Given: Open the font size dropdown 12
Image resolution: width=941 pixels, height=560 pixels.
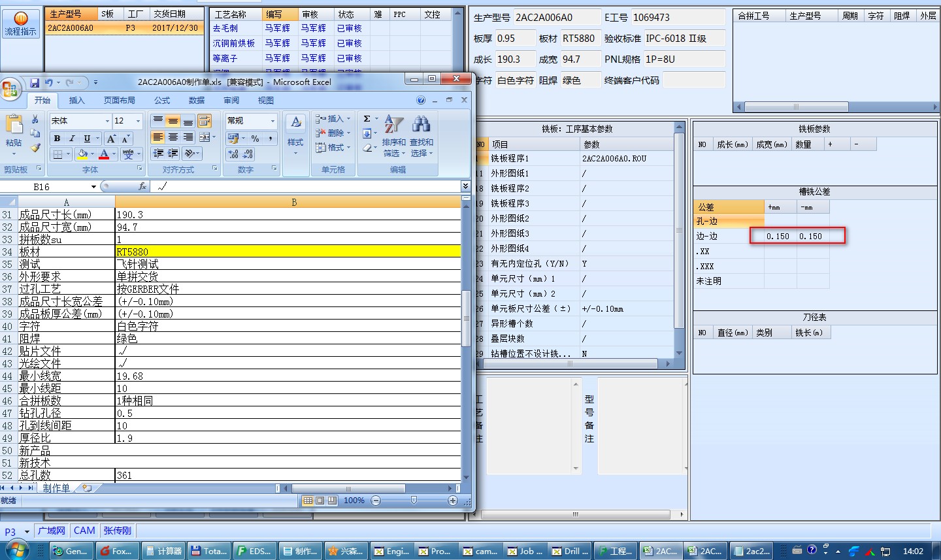Looking at the screenshot, I should pos(138,121).
